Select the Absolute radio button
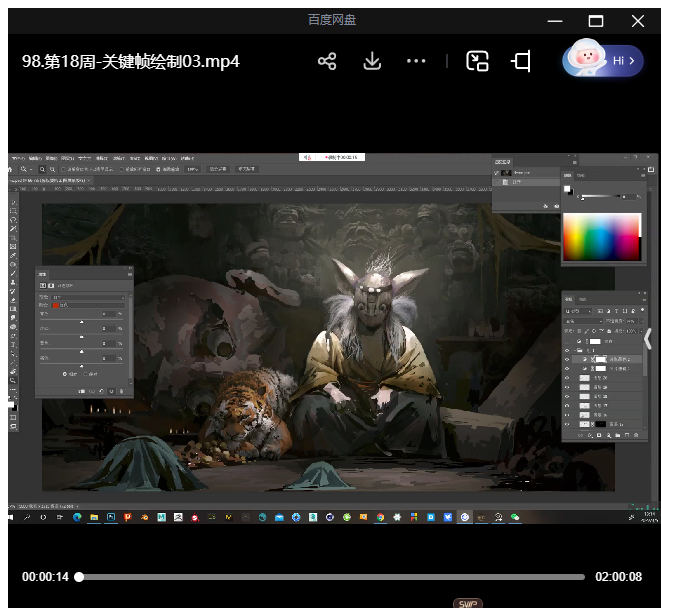673x611 pixels. (x=85, y=374)
